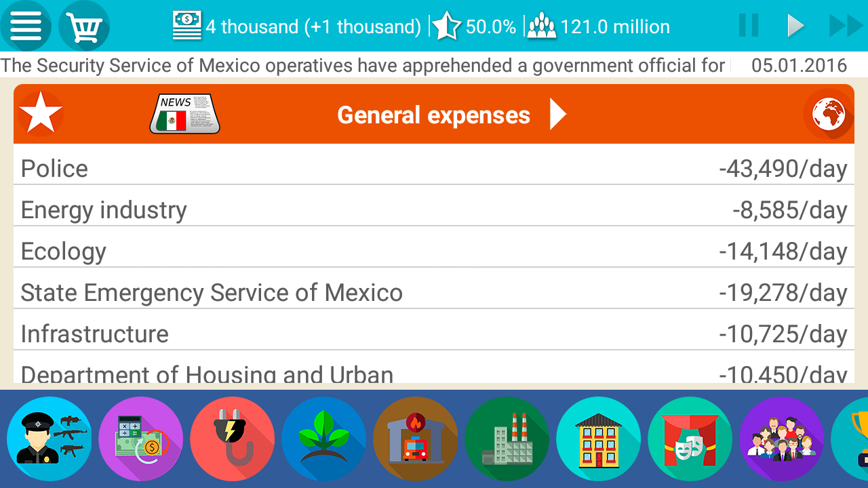Tap the money banknote icon
Screen dimensions: 868x488
click(x=187, y=26)
